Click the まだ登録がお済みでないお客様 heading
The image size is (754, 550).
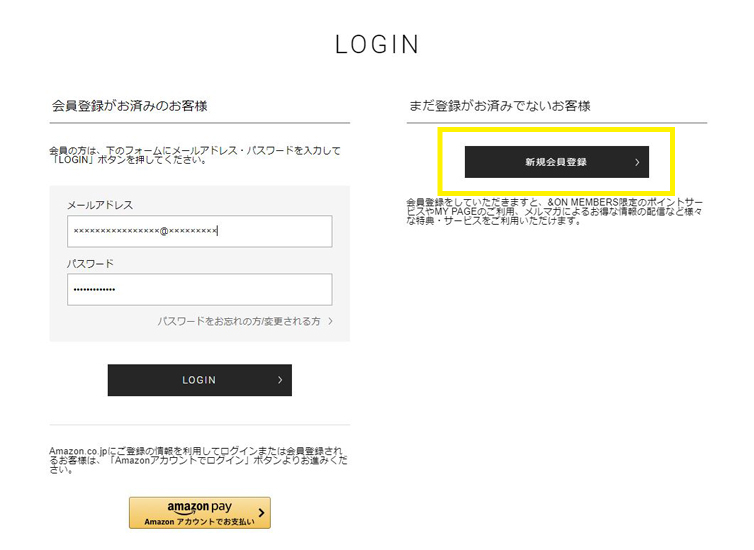click(500, 105)
